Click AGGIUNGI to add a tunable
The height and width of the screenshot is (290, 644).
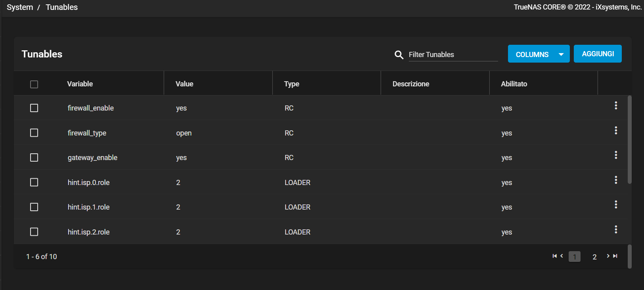pyautogui.click(x=598, y=54)
